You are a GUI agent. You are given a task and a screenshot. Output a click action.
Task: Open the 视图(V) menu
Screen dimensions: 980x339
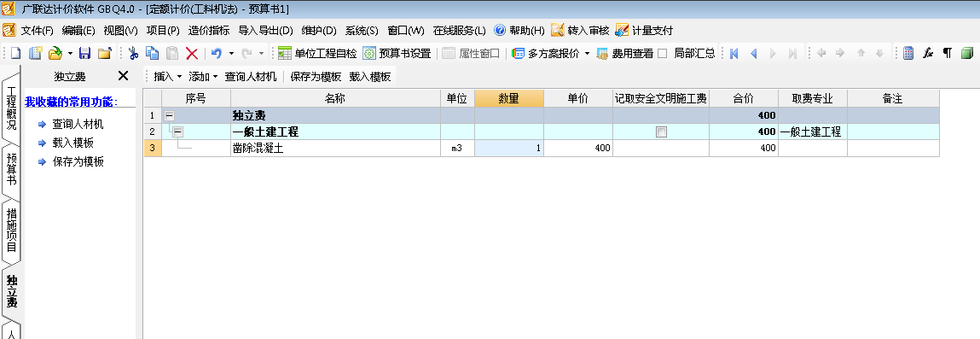(x=120, y=30)
